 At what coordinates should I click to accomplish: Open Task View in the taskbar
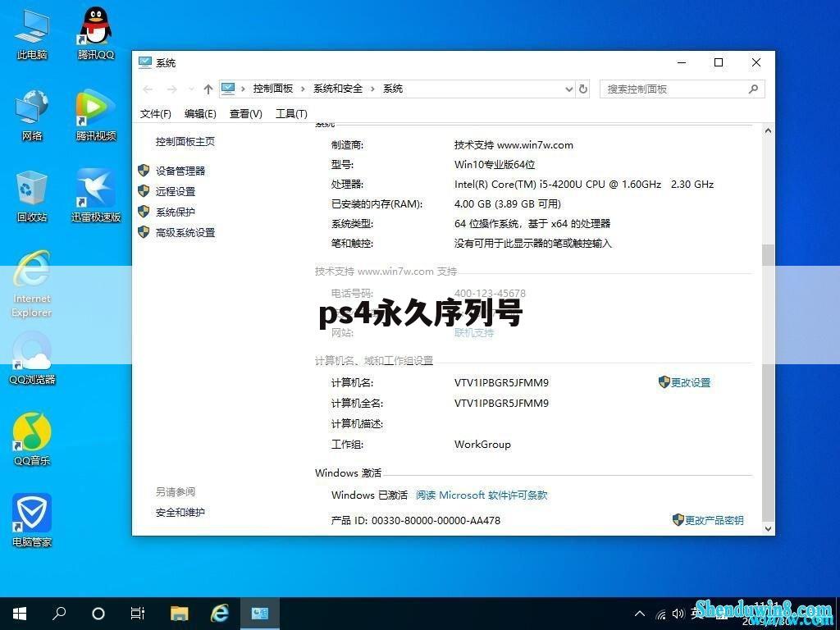pyautogui.click(x=138, y=614)
